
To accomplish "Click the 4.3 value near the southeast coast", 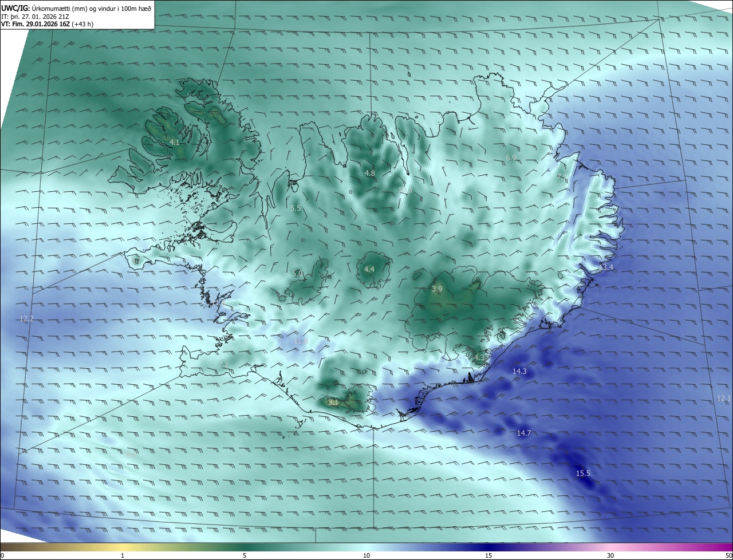I will coord(479,358).
